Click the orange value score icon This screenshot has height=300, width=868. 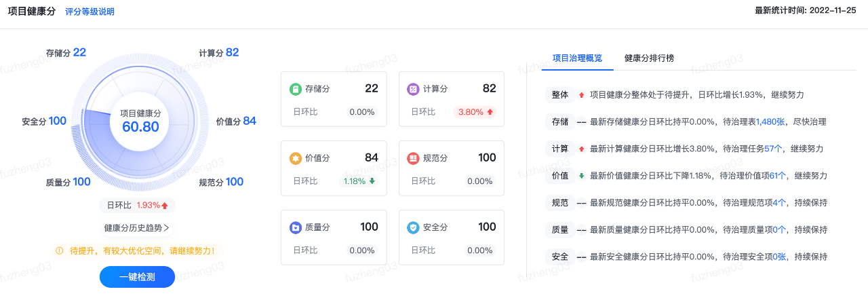(295, 158)
